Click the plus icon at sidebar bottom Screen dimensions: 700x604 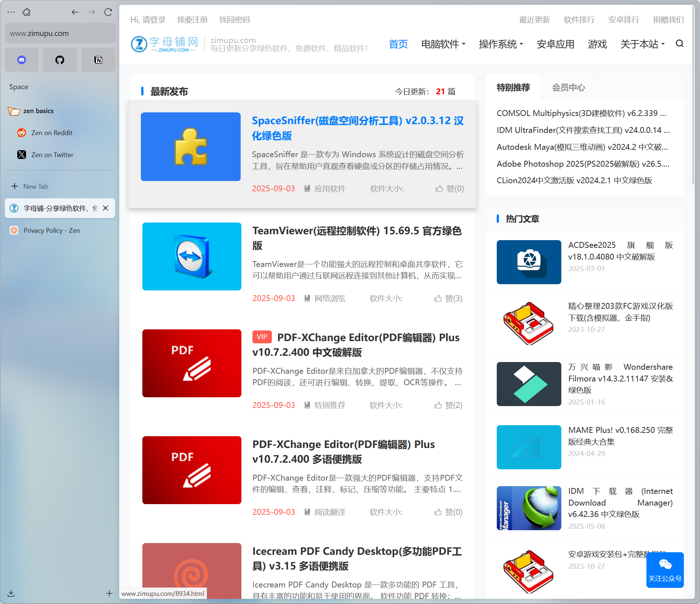point(109,593)
